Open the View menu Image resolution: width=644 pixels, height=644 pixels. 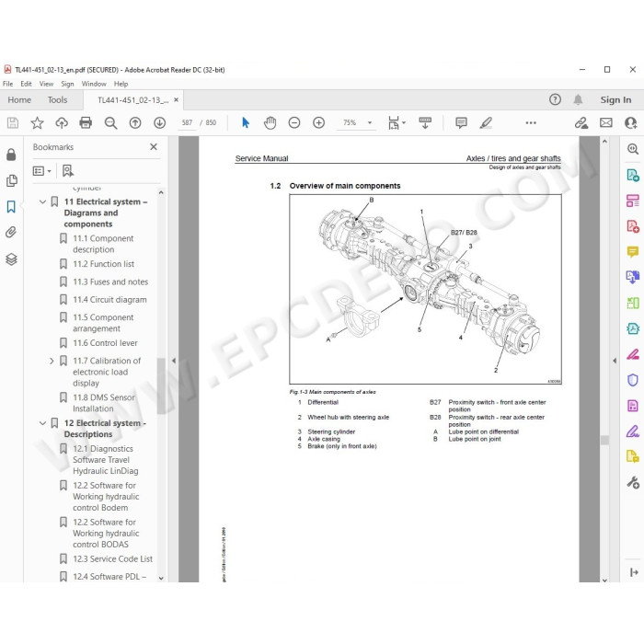[46, 84]
